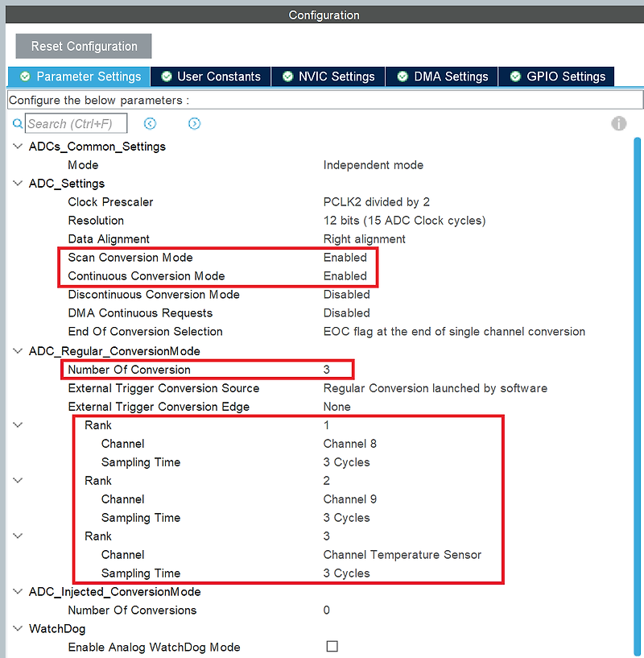Switch to the User Constants tab
This screenshot has width=644, height=658.
click(x=217, y=76)
